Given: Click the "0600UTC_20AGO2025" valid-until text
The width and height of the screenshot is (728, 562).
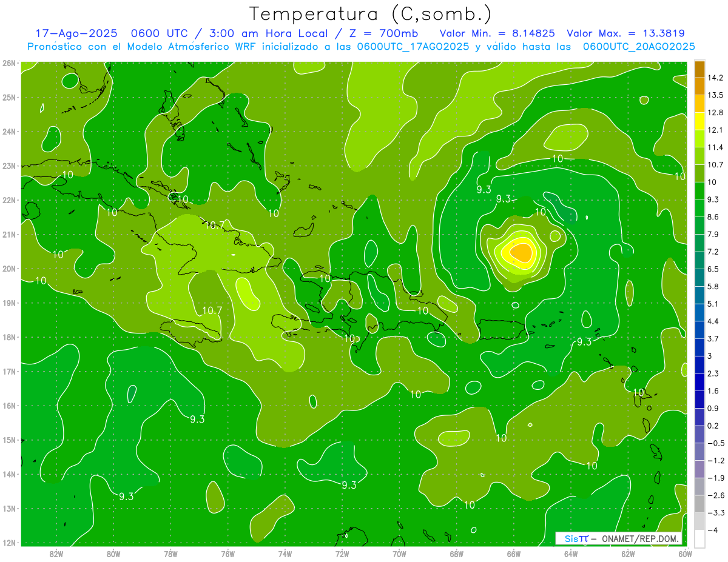Looking at the screenshot, I should tap(639, 47).
